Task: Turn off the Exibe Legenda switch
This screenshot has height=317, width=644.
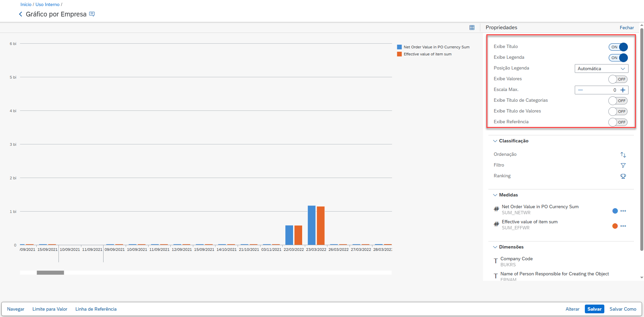Action: (618, 58)
